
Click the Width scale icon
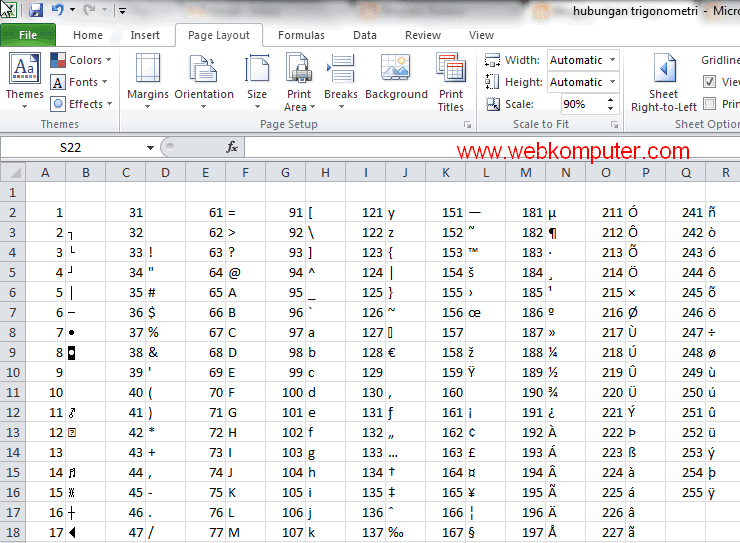(492, 60)
